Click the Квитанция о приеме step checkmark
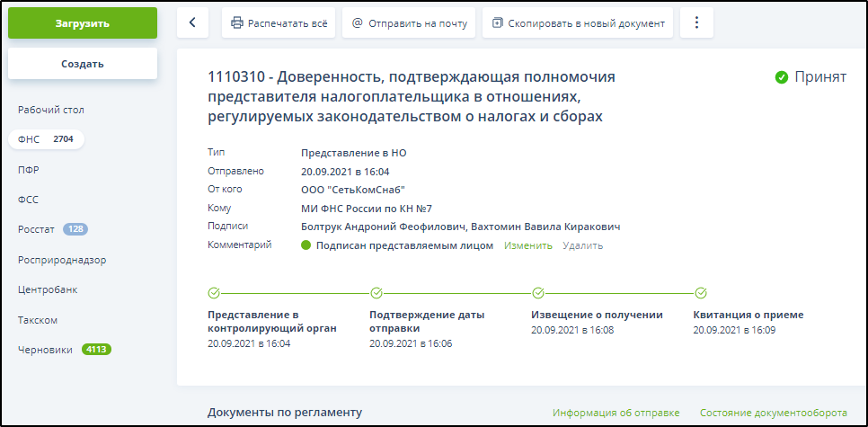This screenshot has height=427, width=868. (701, 293)
